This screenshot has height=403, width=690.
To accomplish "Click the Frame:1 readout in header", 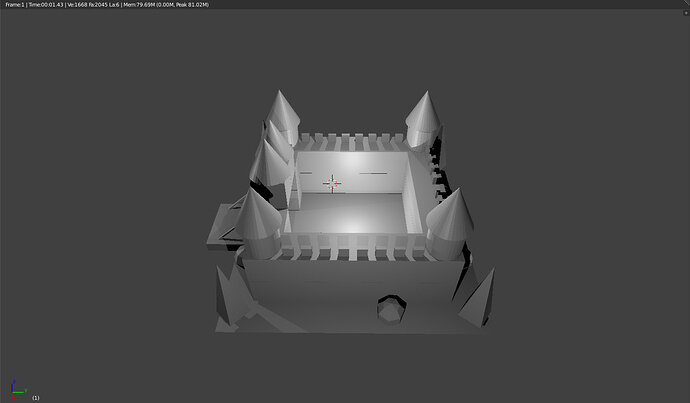I will 15,4.
